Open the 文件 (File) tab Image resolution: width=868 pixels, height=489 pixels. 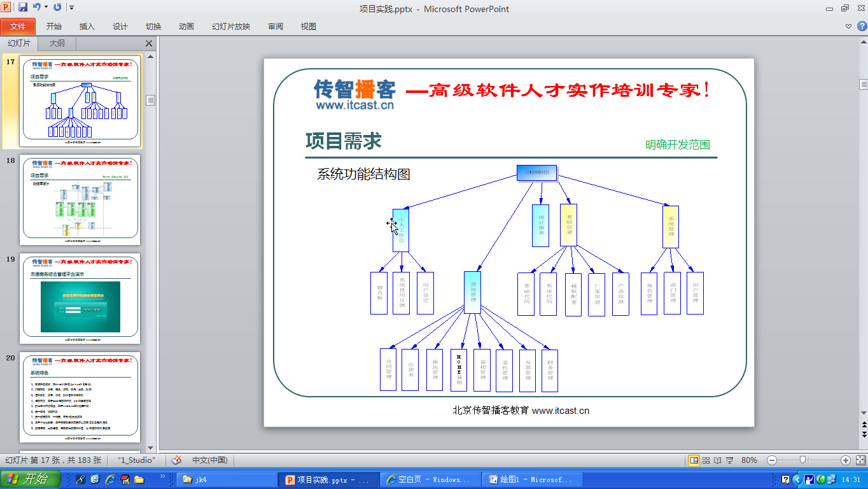click(x=18, y=27)
